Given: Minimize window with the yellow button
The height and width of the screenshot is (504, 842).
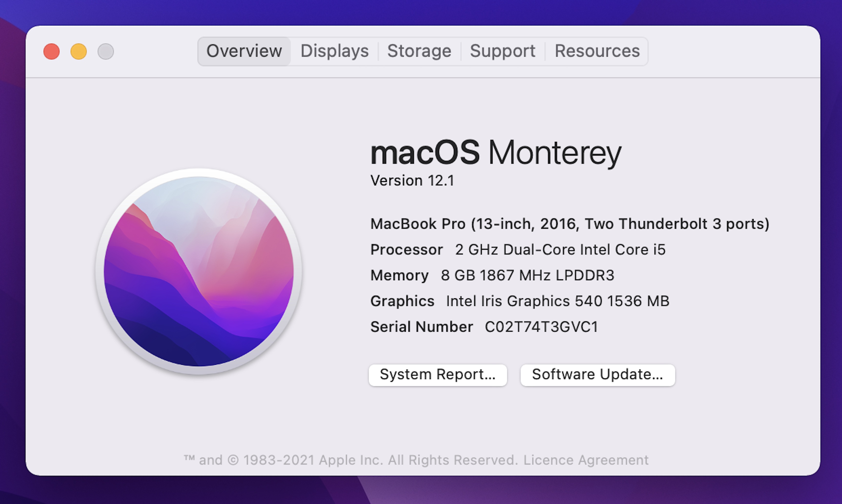Looking at the screenshot, I should click(79, 52).
